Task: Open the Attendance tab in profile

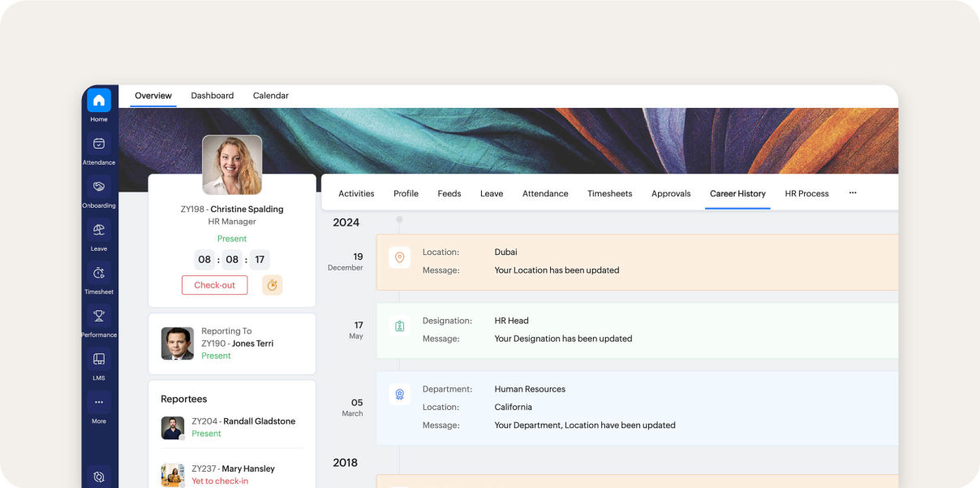Action: [x=545, y=193]
